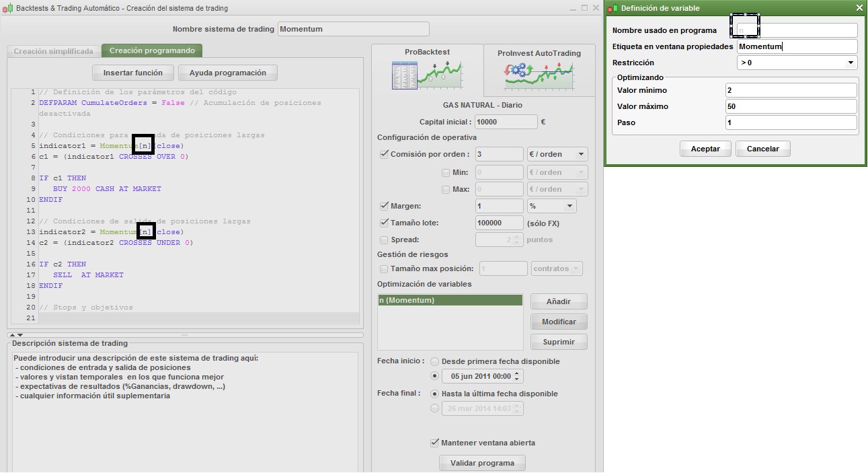Adjust the Spread puntos stepper
Screen dimensions: 868x473
[516, 240]
